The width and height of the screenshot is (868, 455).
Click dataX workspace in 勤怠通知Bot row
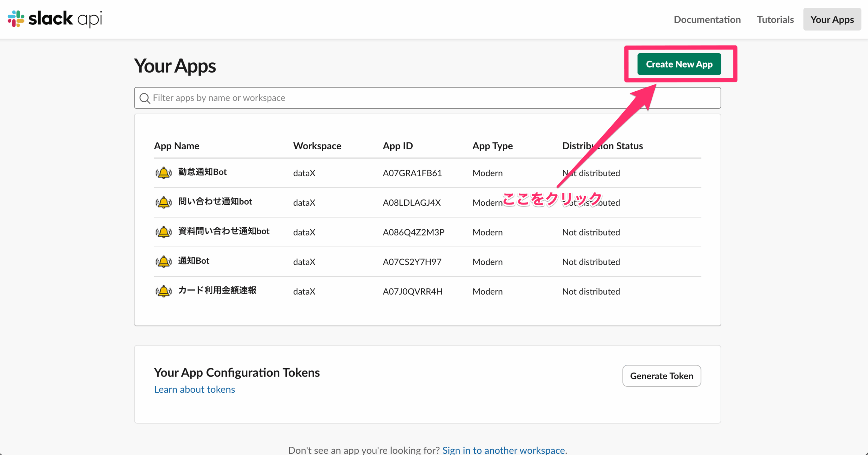point(304,173)
